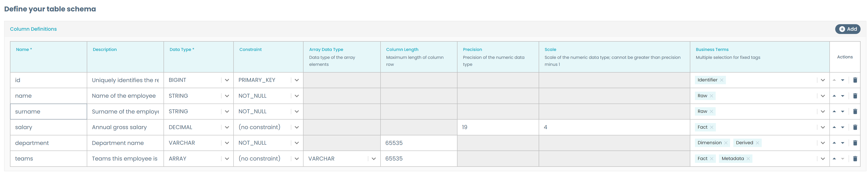Delete the "teams" column row
The width and height of the screenshot is (868, 174).
pyautogui.click(x=855, y=158)
